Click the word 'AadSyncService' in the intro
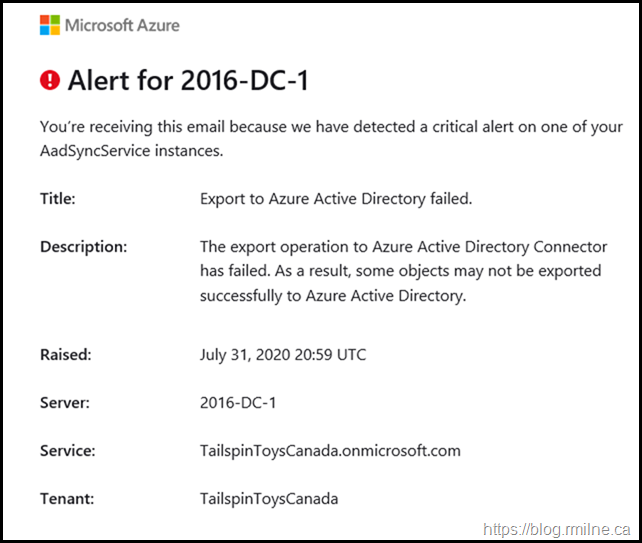The width and height of the screenshot is (642, 543). tap(97, 150)
